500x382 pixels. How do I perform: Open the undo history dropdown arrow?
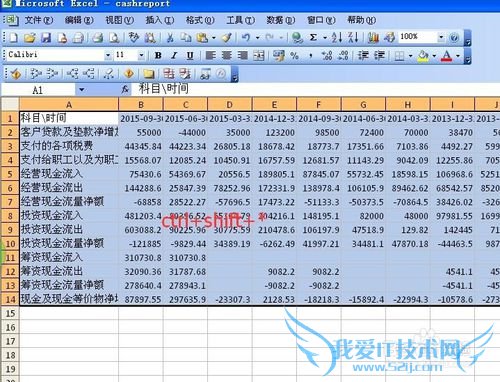257,38
